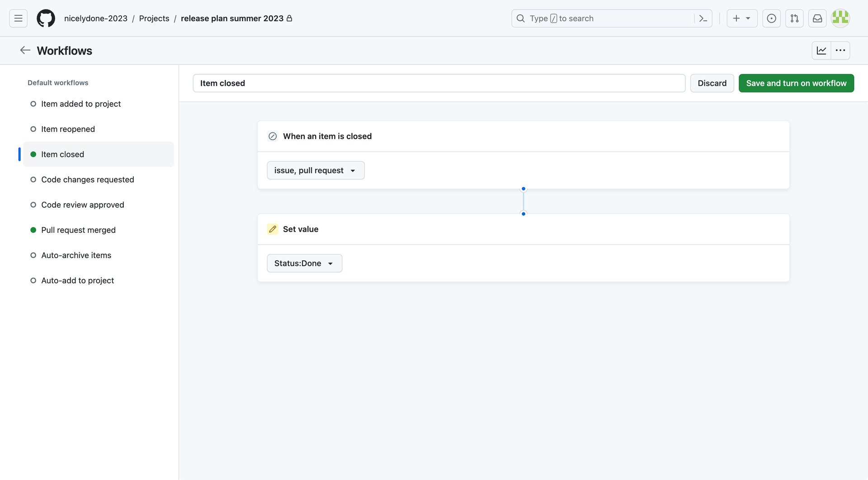Viewport: 868px width, 480px height.
Task: Click the empty circle beside Auto-archive items
Action: coord(33,255)
